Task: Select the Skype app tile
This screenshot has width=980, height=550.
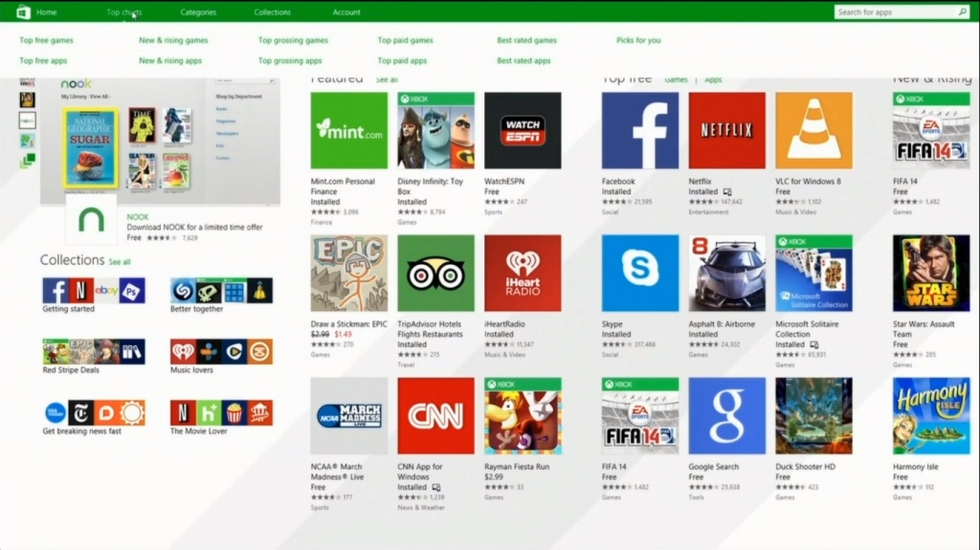Action: coord(640,274)
